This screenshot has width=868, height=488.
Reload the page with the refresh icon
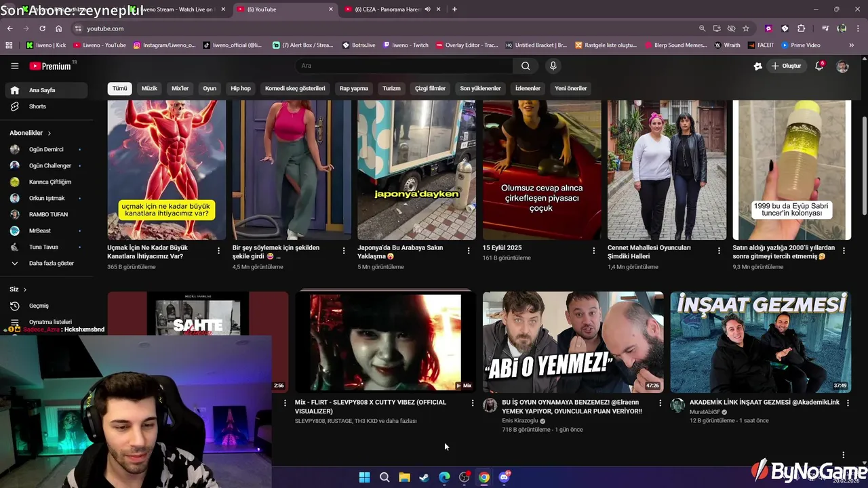[x=42, y=28]
